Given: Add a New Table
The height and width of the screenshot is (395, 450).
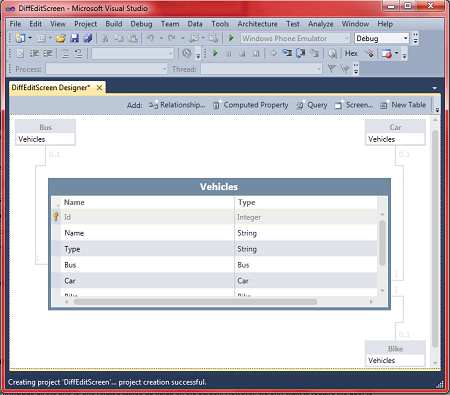Looking at the screenshot, I should [403, 105].
